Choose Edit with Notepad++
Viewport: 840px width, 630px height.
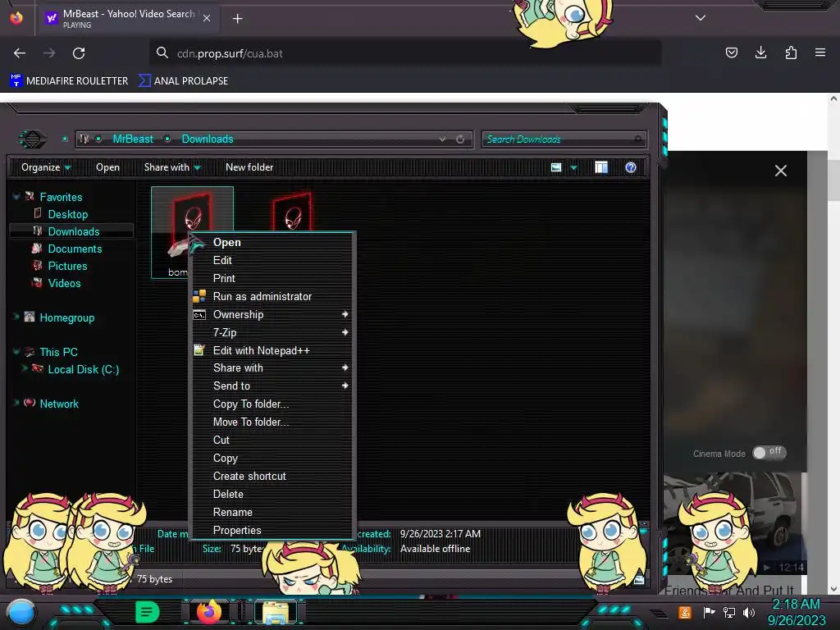(x=273, y=350)
